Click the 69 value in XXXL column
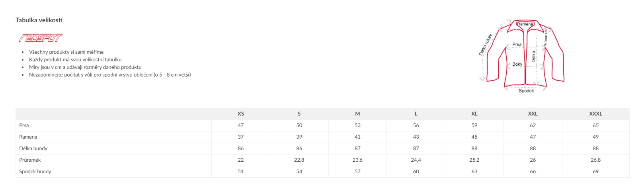 tap(595, 171)
